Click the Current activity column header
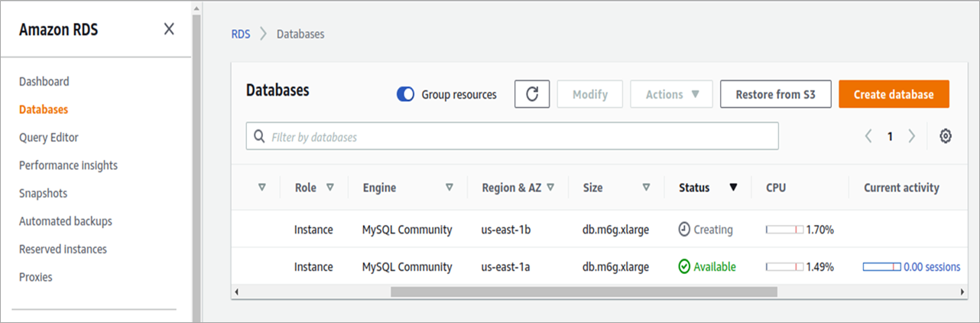Screen dimensions: 980x323 [901, 188]
